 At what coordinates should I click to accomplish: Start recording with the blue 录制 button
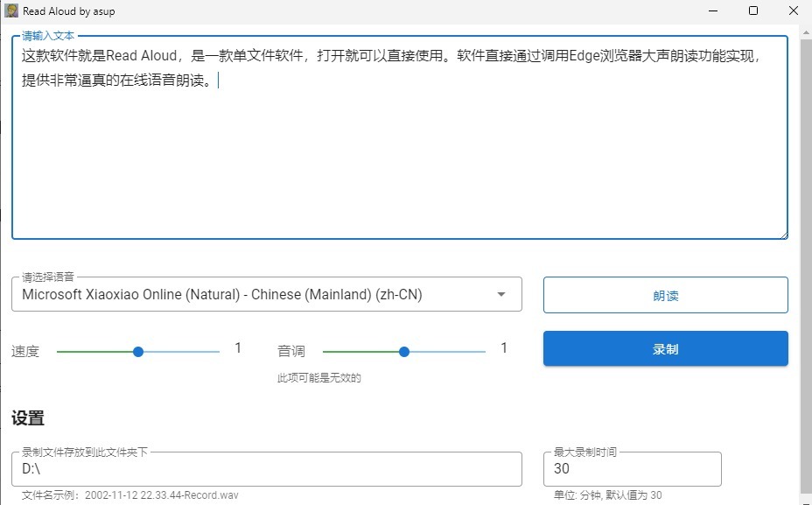[665, 348]
